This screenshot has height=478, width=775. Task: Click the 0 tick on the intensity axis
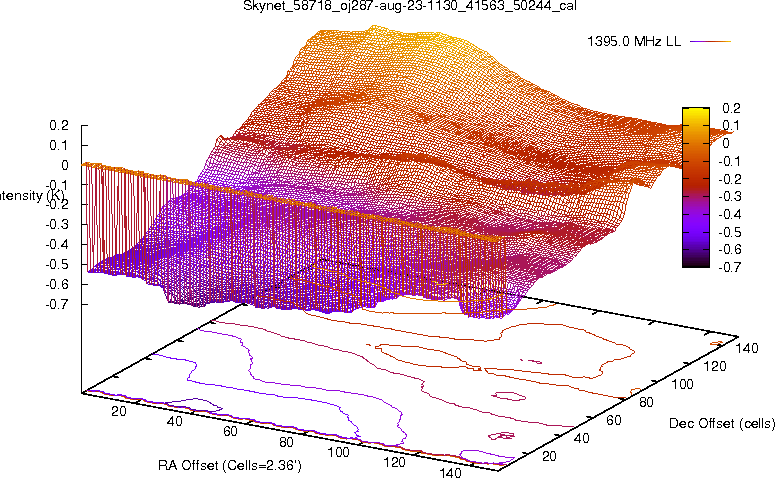click(65, 165)
